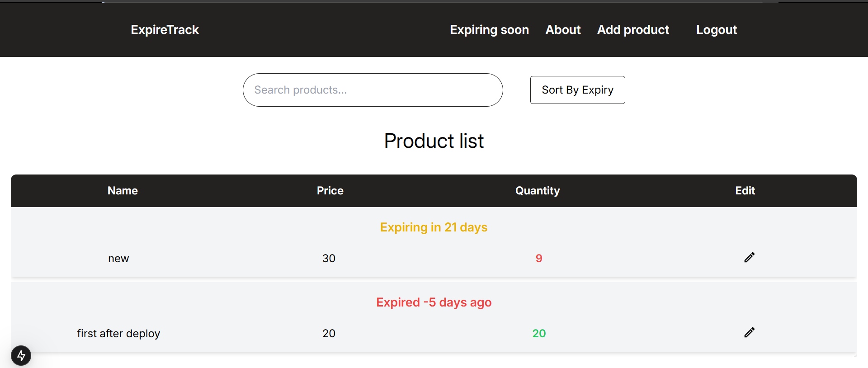Click the Product list heading
868x368 pixels.
[434, 141]
